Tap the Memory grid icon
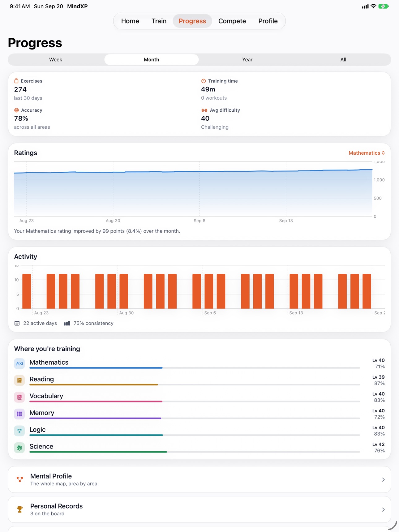This screenshot has height=532, width=399. click(19, 414)
